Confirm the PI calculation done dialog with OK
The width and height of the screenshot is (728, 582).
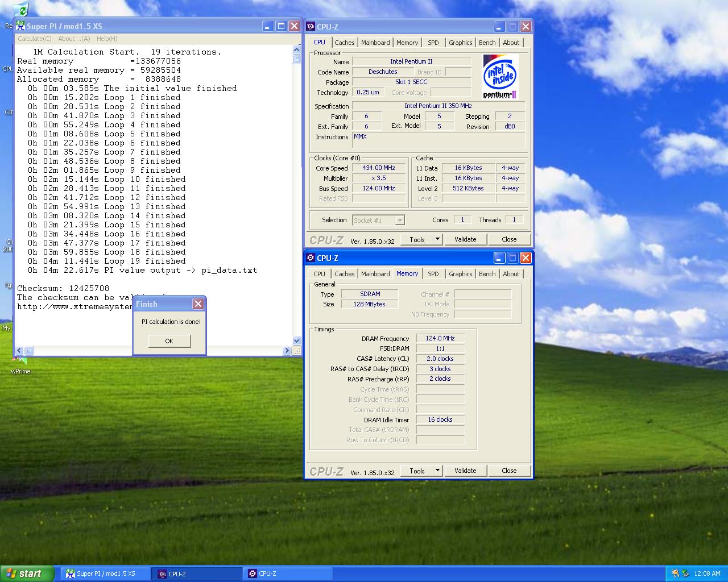169,341
